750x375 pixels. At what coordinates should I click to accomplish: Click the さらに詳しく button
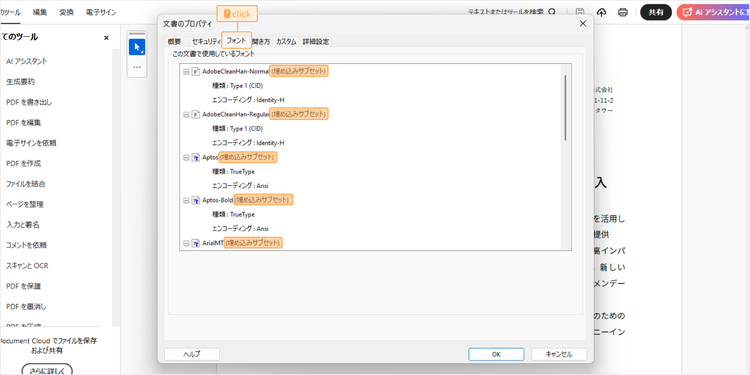coord(47,370)
